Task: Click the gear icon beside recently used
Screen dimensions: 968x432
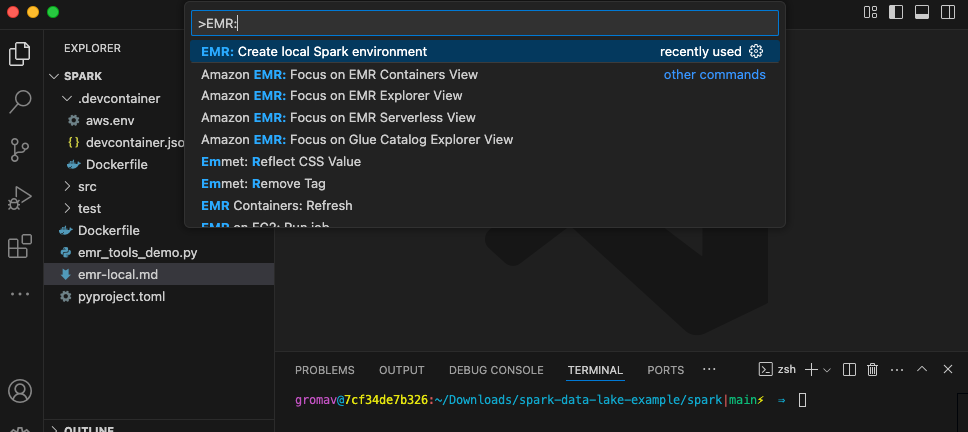Action: [x=756, y=52]
